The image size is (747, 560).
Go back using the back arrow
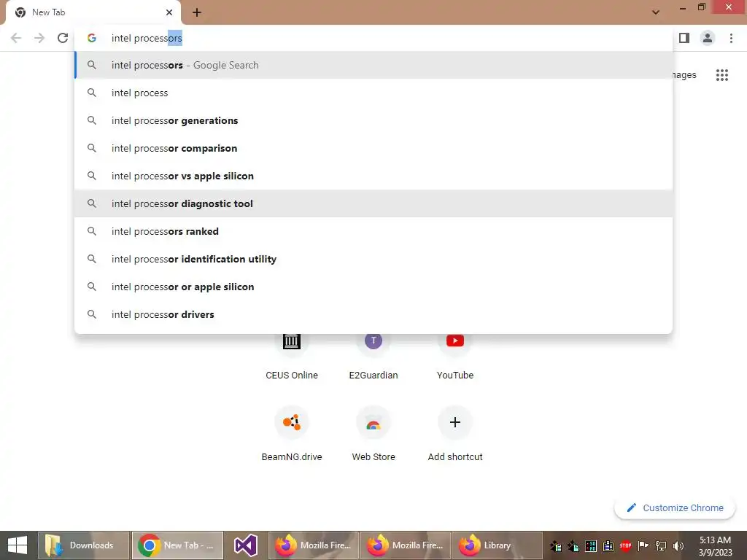(16, 38)
